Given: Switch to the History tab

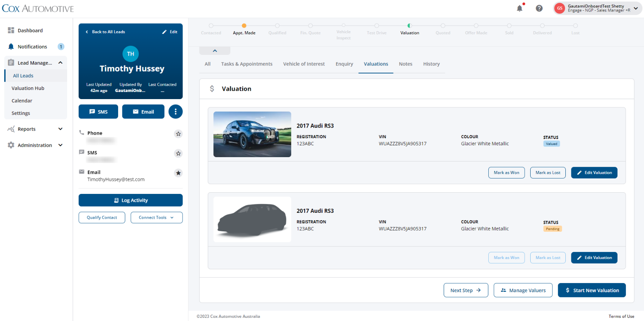Looking at the screenshot, I should click(x=431, y=64).
